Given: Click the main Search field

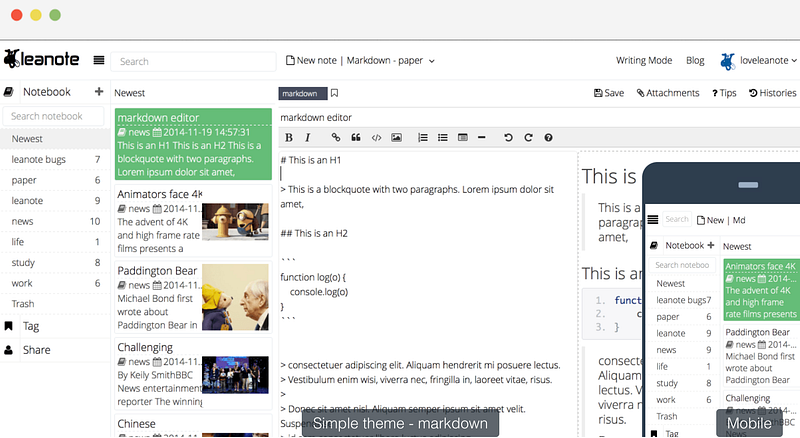Looking at the screenshot, I should (193, 61).
